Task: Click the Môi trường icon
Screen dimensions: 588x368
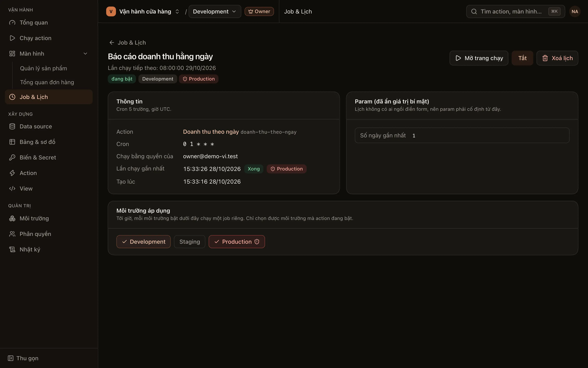Action: (x=12, y=219)
